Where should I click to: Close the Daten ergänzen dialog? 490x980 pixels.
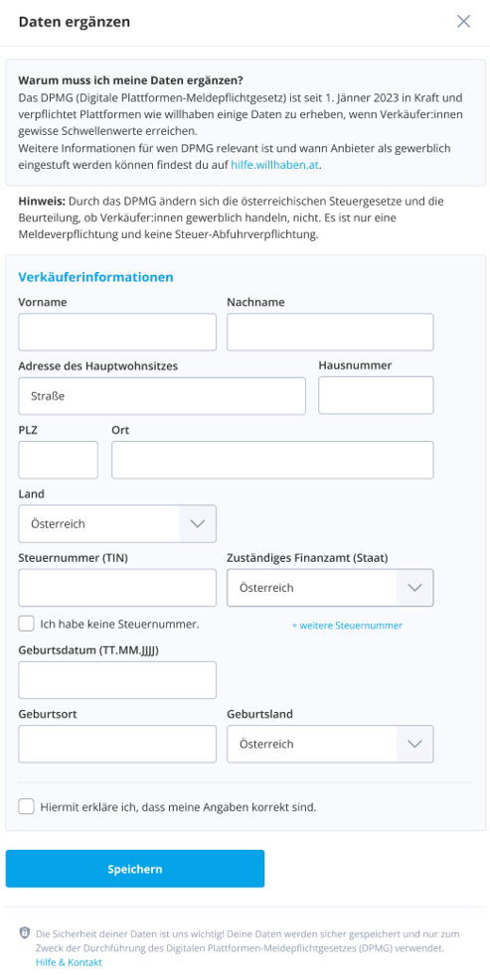[x=463, y=22]
